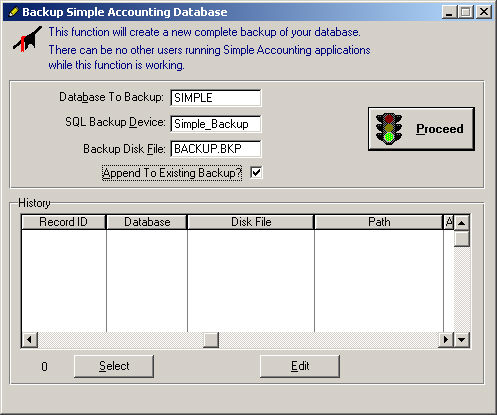The height and width of the screenshot is (415, 497).
Task: Start the backup with the Proceed button
Action: (421, 129)
